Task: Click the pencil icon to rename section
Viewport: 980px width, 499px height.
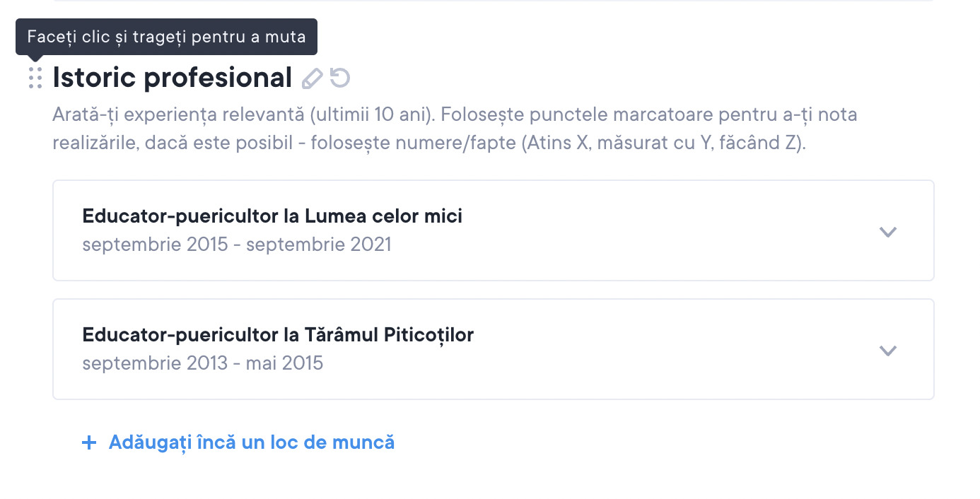Action: pos(312,78)
